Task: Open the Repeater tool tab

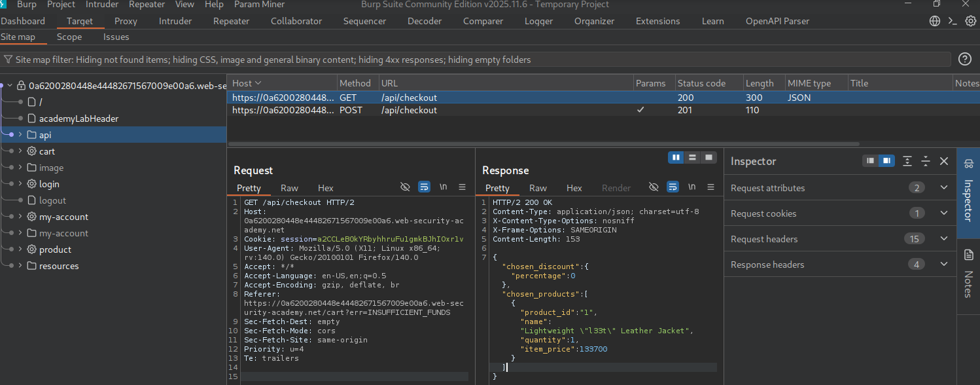Action: click(231, 21)
